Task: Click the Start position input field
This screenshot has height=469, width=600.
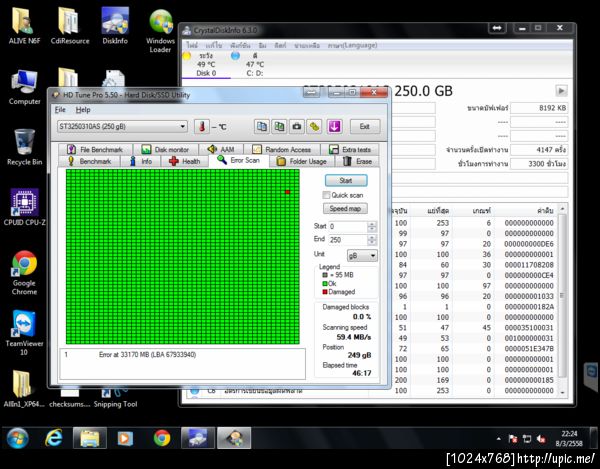Action: coord(347,226)
